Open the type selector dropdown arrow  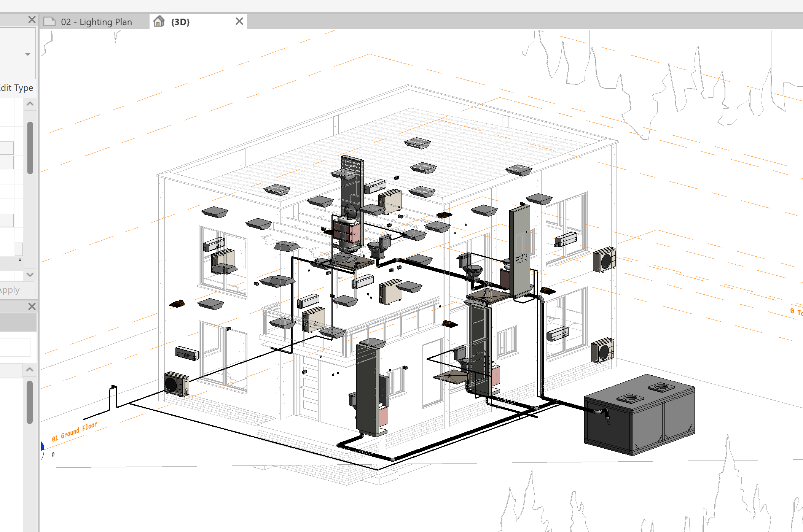pyautogui.click(x=27, y=54)
